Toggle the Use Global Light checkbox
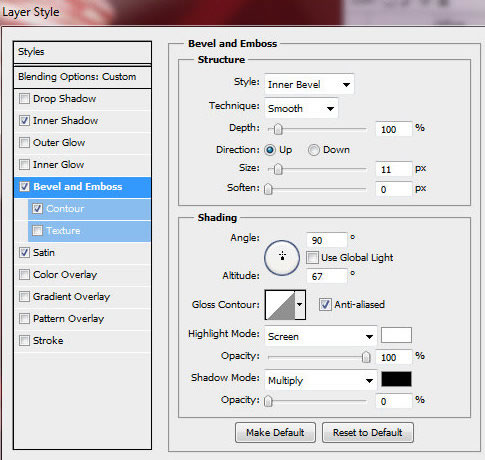Viewport: 485px width, 460px height. [312, 258]
